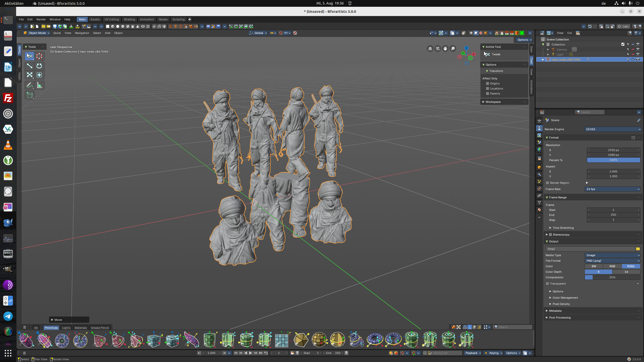Set output color to BW

594,266
